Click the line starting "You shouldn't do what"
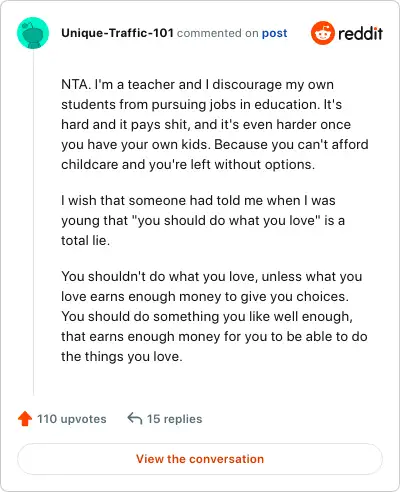The width and height of the screenshot is (400, 492). tap(212, 277)
